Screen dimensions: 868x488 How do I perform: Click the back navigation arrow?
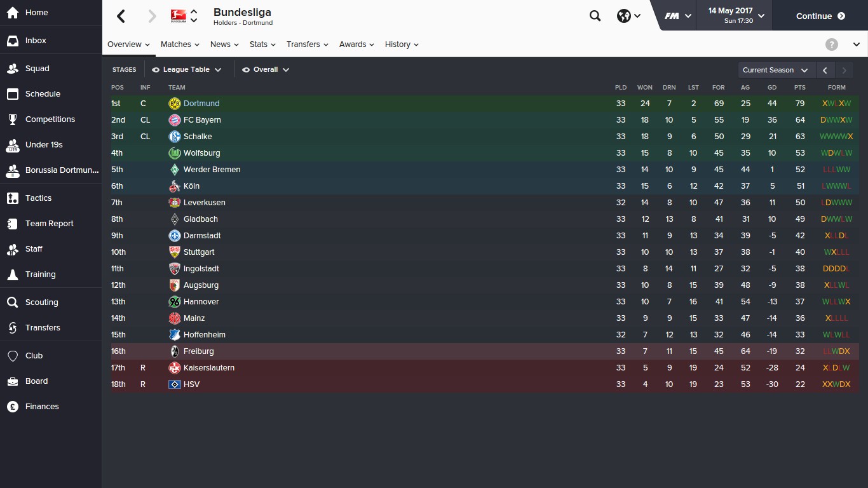[121, 16]
